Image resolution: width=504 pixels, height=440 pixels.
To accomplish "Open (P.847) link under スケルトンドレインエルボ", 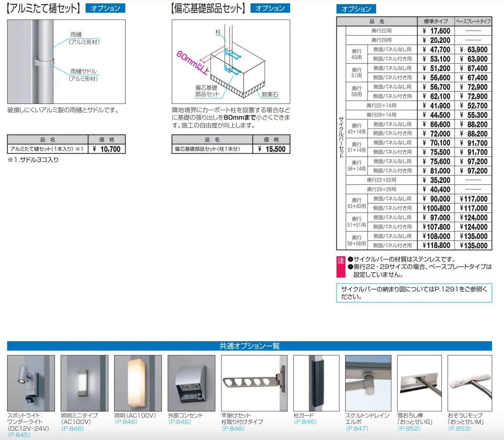I will tap(357, 428).
